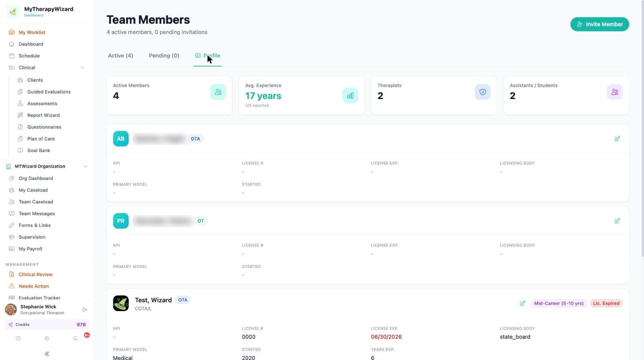Launch the Report Wizard
Image resolution: width=644 pixels, height=360 pixels.
43,115
